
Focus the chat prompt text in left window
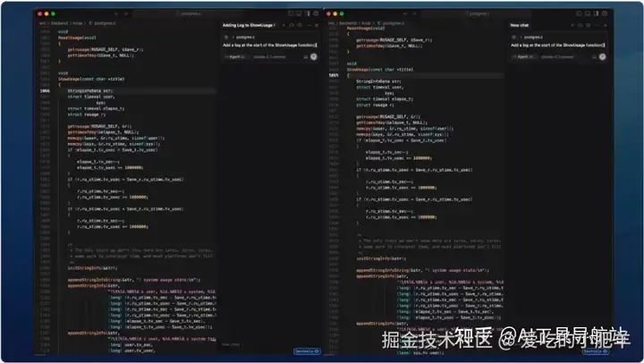click(269, 46)
